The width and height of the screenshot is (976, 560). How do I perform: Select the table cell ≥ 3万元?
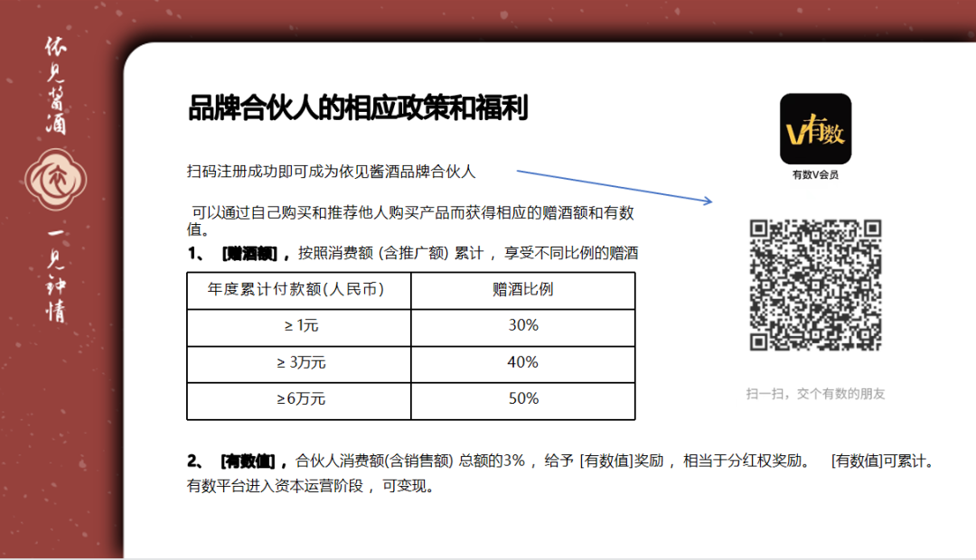(299, 364)
